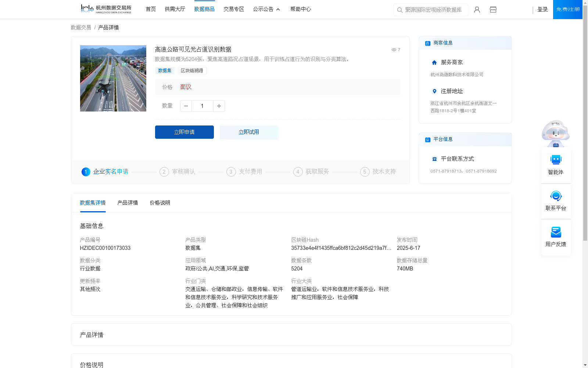This screenshot has width=588, height=368.
Task: Click the 平台联系方式 telephone icon
Action: pyautogui.click(x=434, y=159)
